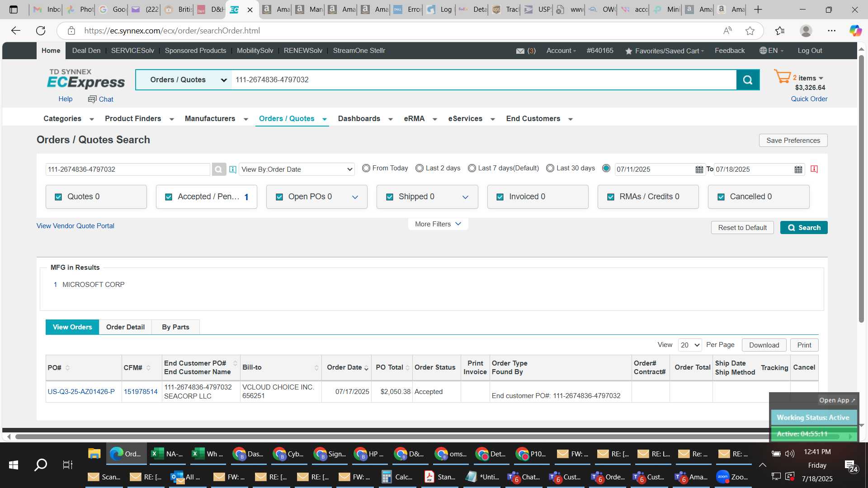Select the From Today radio button
The height and width of the screenshot is (488, 868).
pyautogui.click(x=366, y=168)
